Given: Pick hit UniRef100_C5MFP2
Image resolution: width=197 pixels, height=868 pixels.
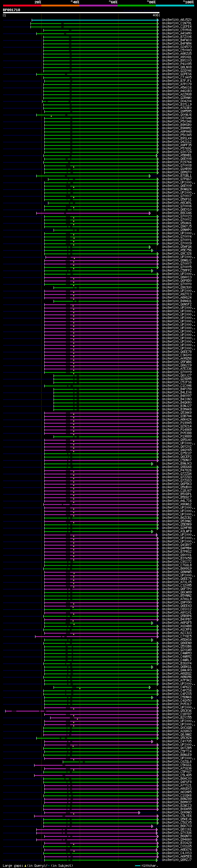Looking at the screenshot, I should point(177,271).
